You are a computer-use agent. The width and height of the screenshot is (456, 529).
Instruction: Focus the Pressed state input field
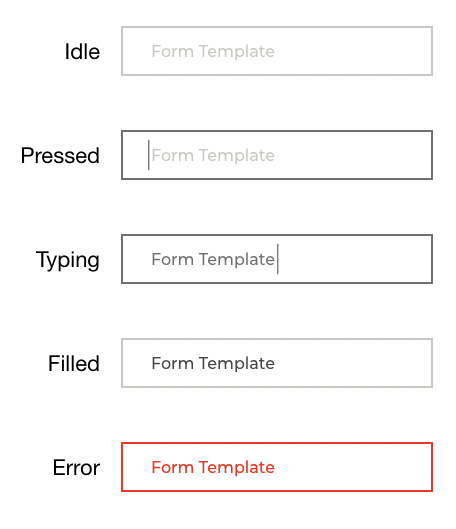(x=277, y=155)
